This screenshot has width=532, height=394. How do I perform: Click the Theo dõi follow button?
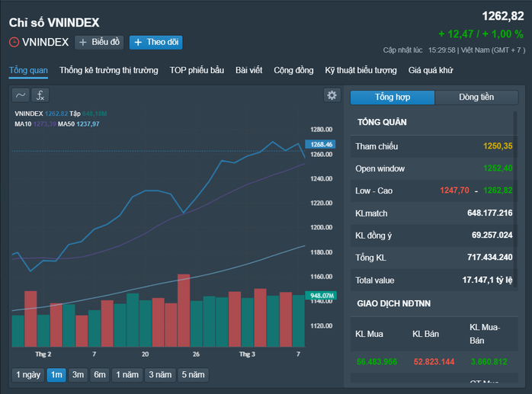156,43
